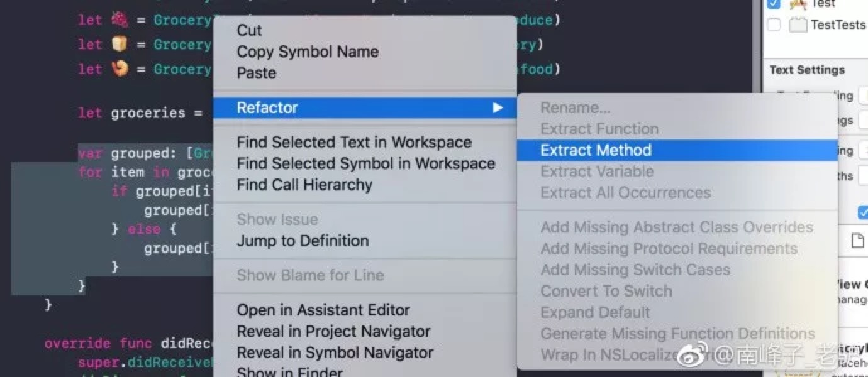Open Find Call Hierarchy
Image resolution: width=868 pixels, height=377 pixels.
click(x=304, y=185)
